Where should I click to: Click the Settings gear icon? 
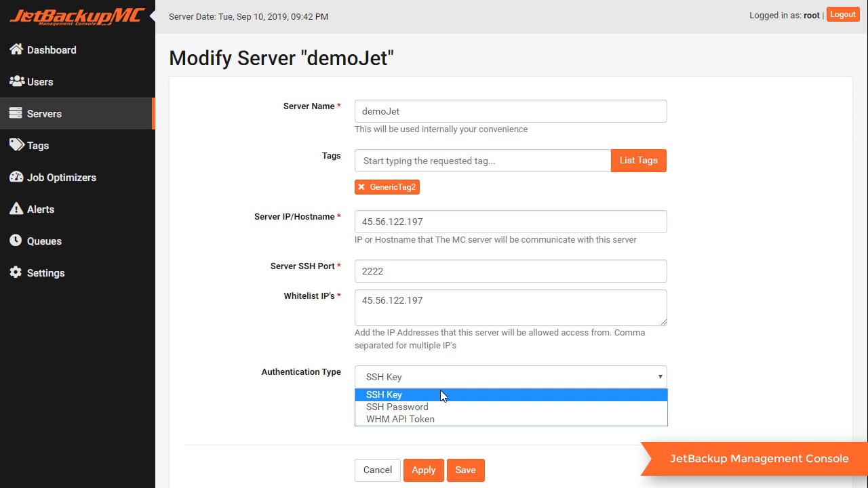tap(16, 272)
